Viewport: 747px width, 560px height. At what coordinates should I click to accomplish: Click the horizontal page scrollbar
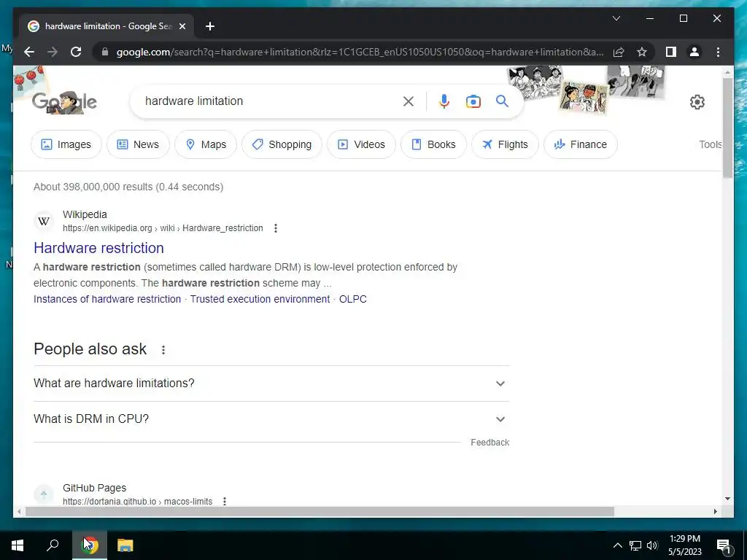click(320, 511)
